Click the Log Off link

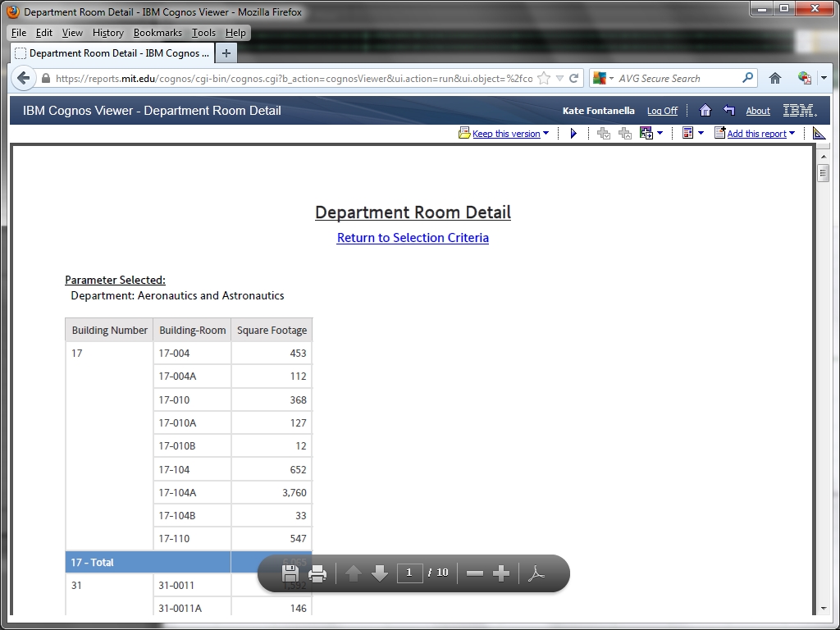(662, 111)
